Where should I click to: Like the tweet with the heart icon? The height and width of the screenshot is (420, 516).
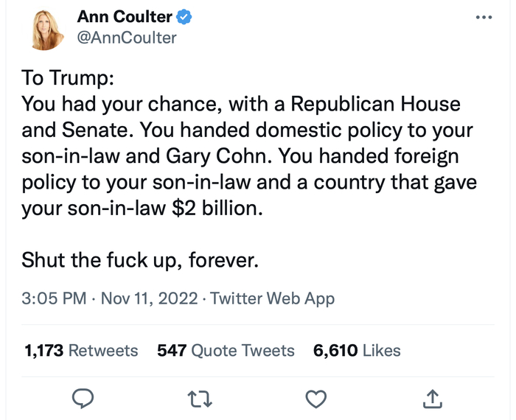316,399
